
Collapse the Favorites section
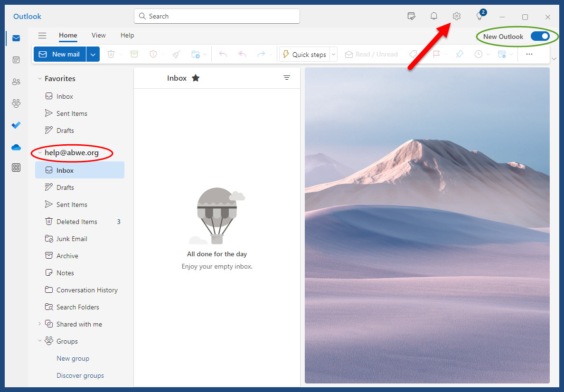pos(39,78)
